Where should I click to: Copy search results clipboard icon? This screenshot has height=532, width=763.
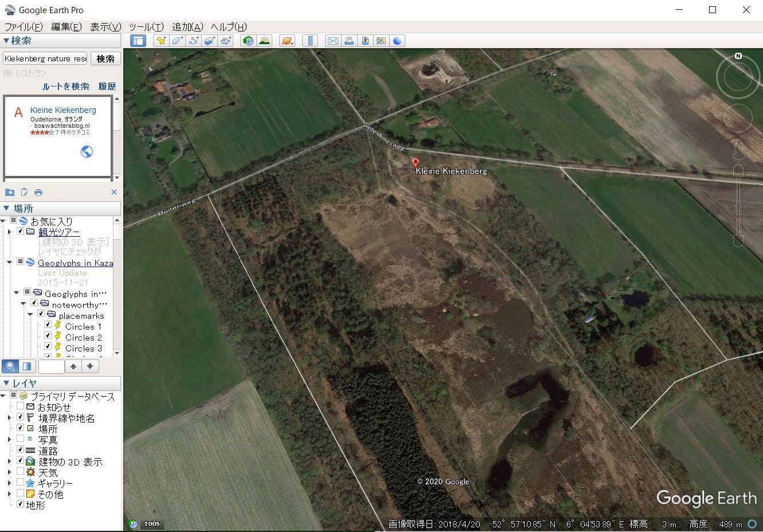point(24,192)
